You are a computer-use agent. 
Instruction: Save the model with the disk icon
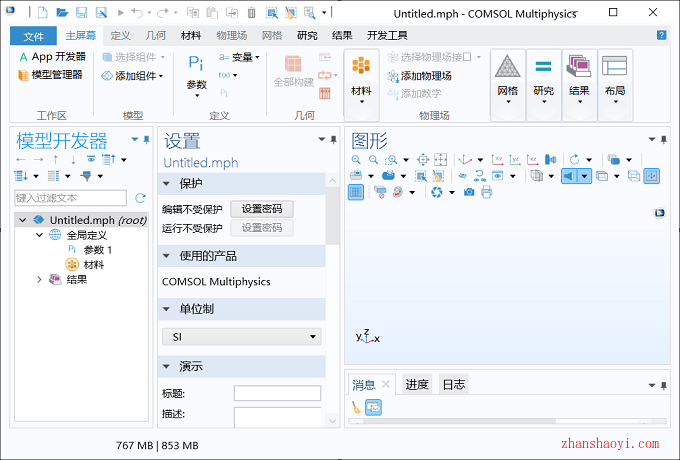coord(81,13)
